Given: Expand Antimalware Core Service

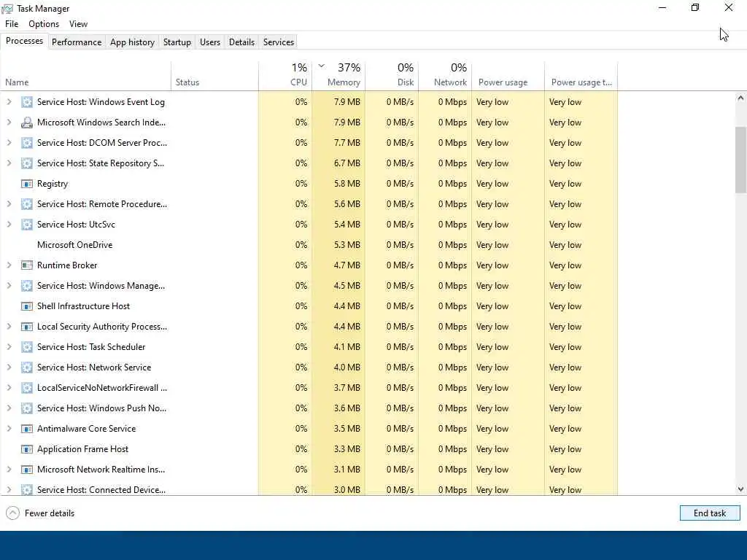Looking at the screenshot, I should (9, 429).
